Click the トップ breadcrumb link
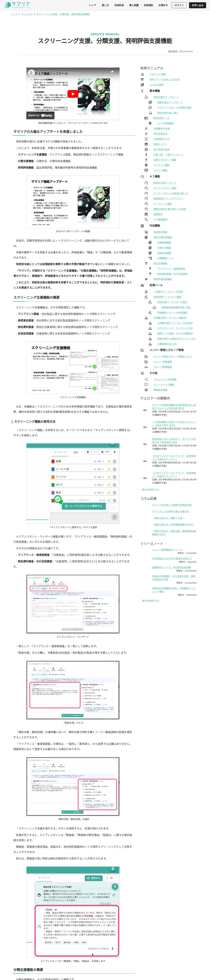Viewport: 210px width, 980px height. click(14, 14)
